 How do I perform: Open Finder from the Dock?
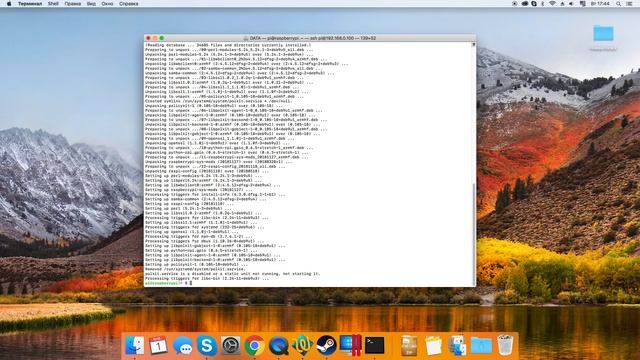[x=134, y=346]
